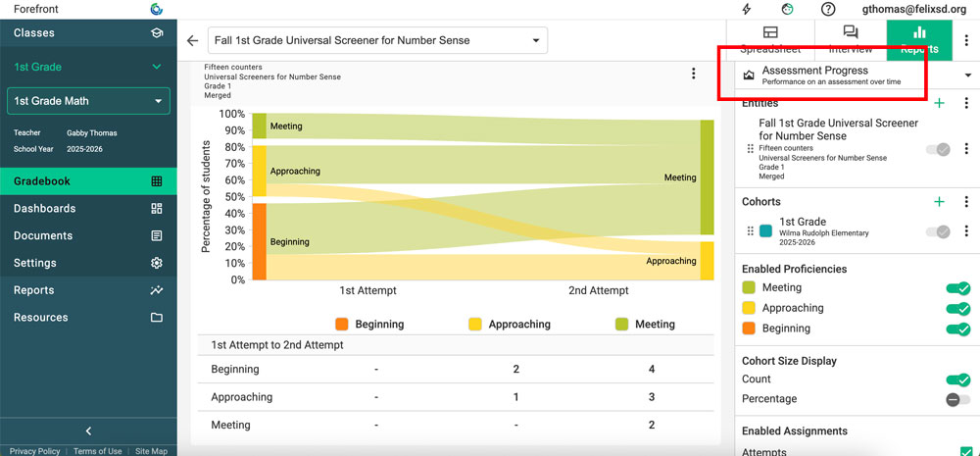Open three-dot menu for 1st Grade cohort
The height and width of the screenshot is (456, 980).
click(x=966, y=231)
